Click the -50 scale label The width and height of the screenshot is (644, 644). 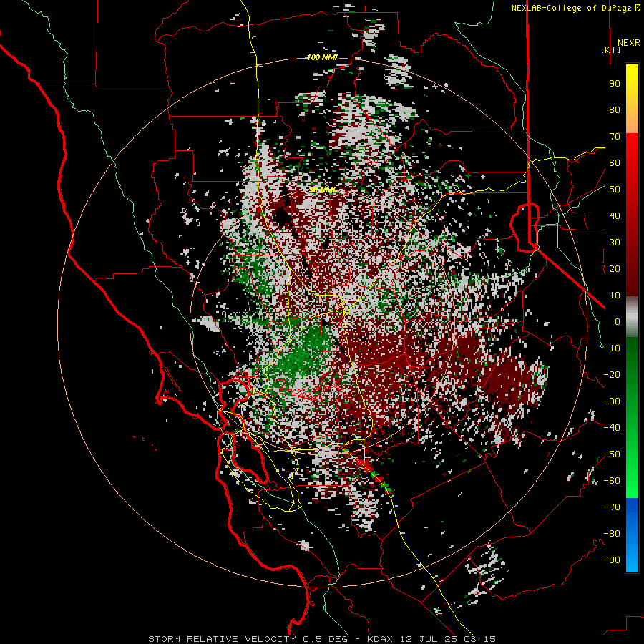(612, 454)
